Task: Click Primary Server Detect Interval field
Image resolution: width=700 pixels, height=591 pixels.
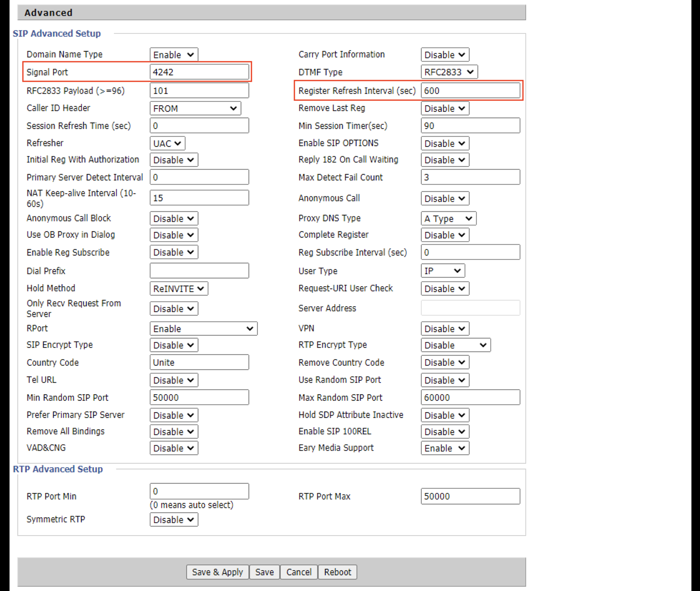Action: [x=200, y=177]
